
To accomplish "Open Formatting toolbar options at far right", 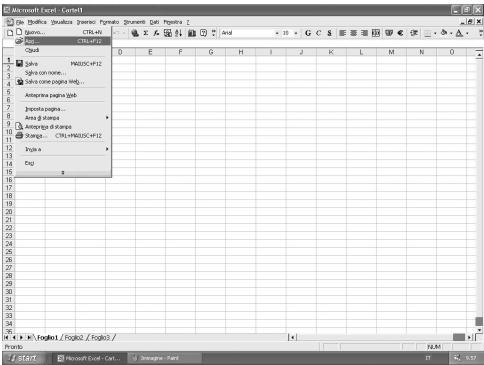I will pos(480,33).
